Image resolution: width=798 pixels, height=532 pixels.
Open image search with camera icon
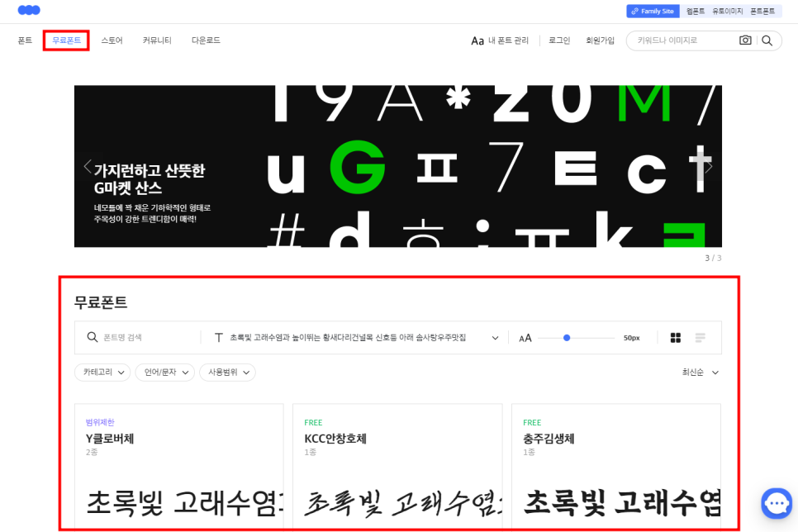click(x=745, y=40)
